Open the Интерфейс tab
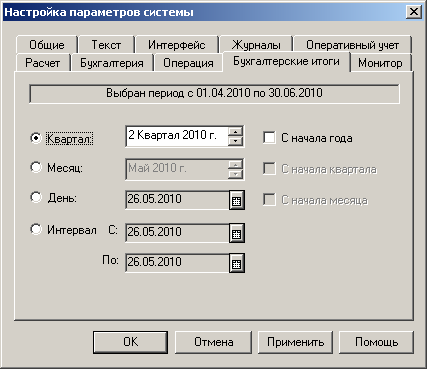 (177, 44)
